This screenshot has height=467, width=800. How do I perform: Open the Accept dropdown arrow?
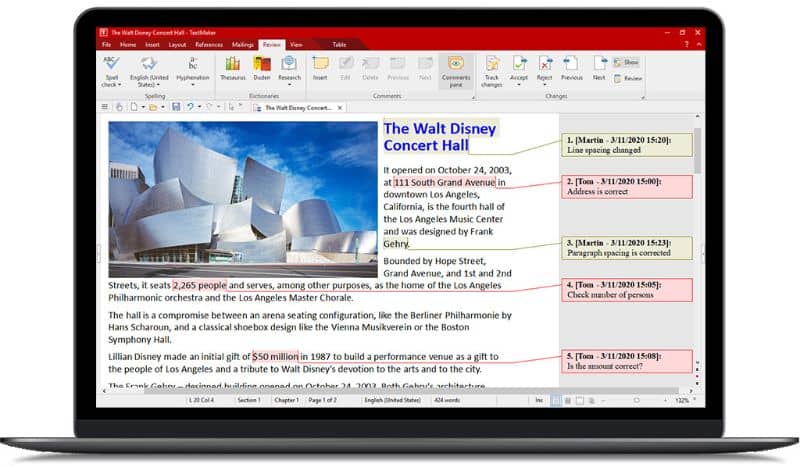point(519,85)
